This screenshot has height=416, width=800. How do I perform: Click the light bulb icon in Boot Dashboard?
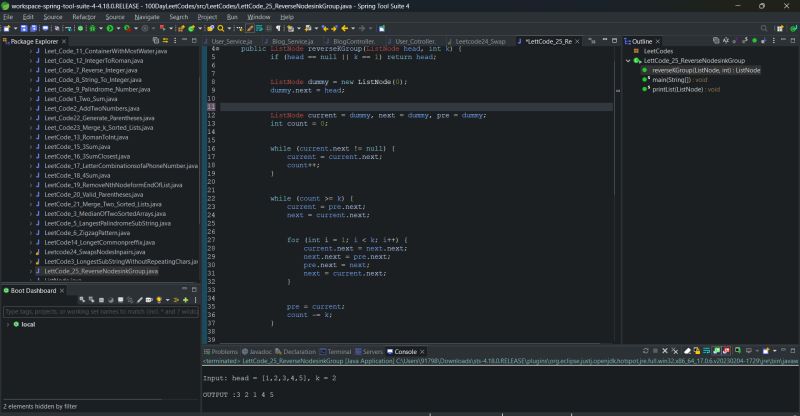(157, 300)
